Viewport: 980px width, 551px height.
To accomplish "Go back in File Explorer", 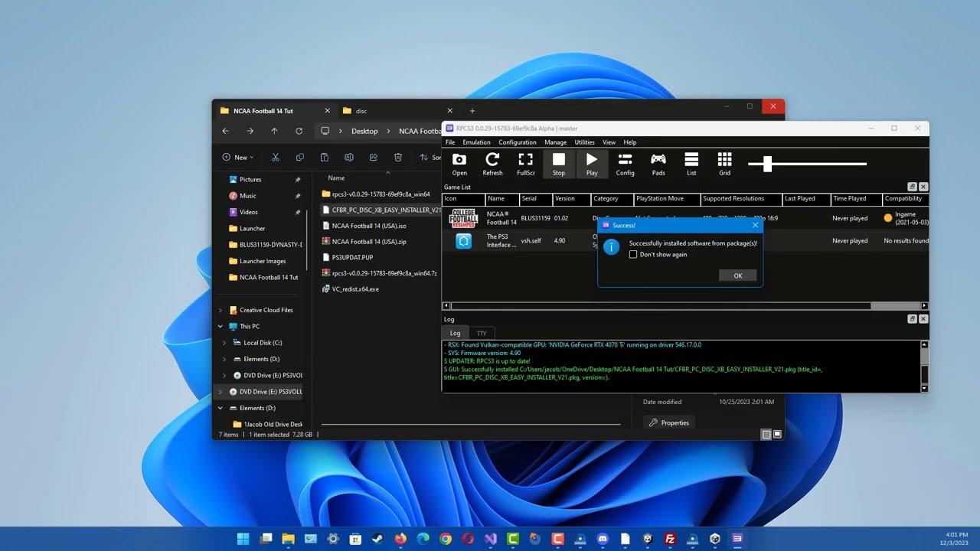I will coord(225,131).
